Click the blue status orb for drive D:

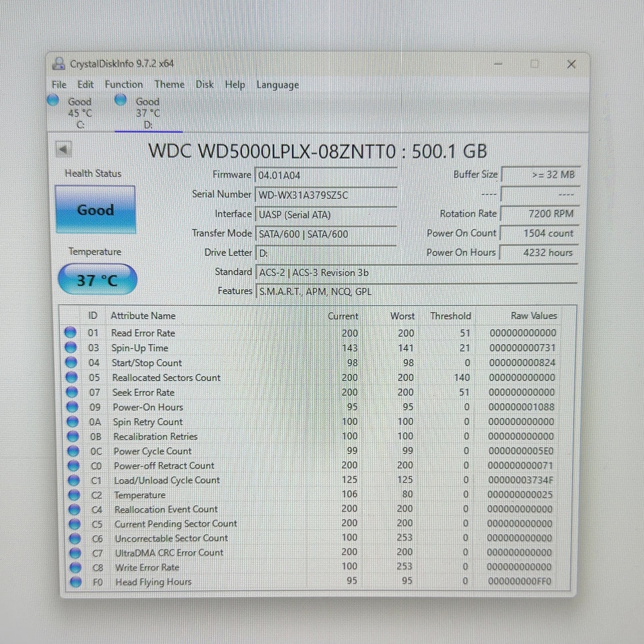tap(121, 100)
